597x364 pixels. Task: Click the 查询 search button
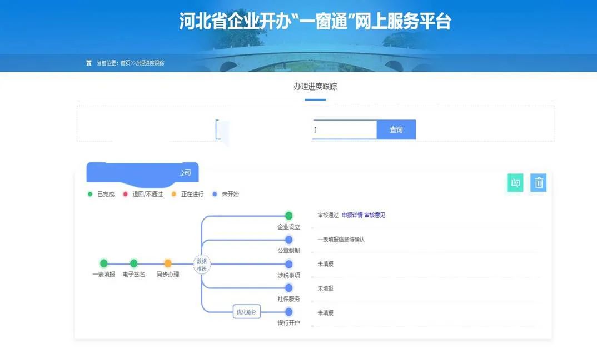tap(396, 130)
